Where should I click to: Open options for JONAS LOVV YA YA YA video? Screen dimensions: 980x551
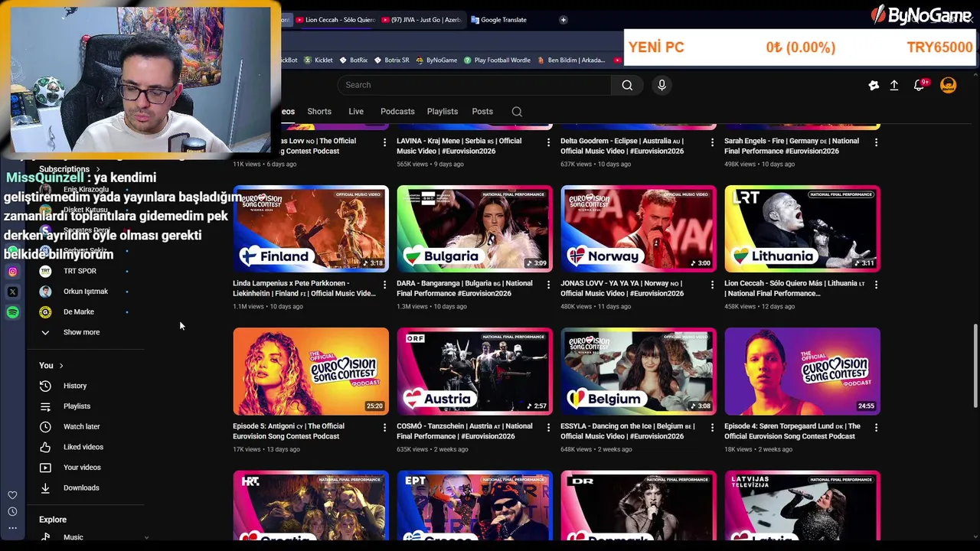[x=712, y=285]
